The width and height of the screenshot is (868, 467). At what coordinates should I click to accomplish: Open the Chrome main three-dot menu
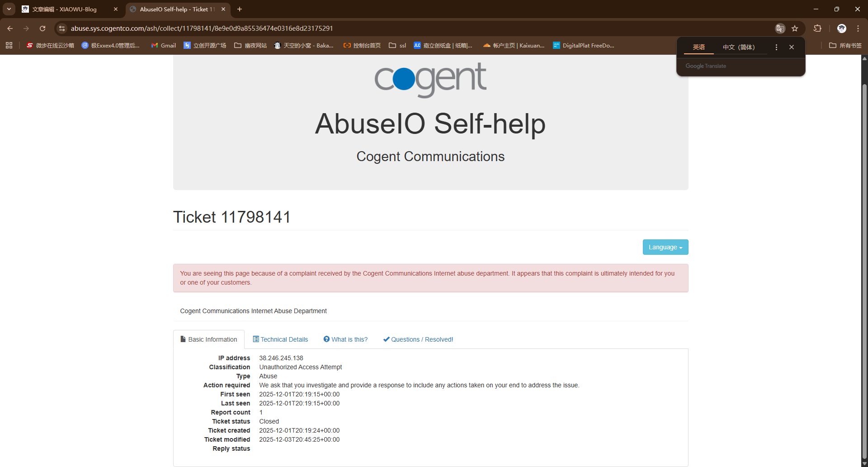[x=858, y=29]
